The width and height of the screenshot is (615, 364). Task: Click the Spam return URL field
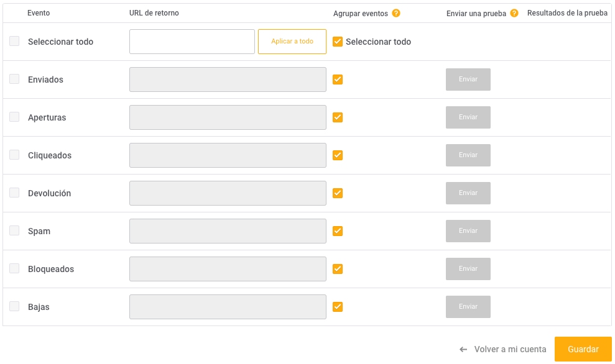point(228,231)
